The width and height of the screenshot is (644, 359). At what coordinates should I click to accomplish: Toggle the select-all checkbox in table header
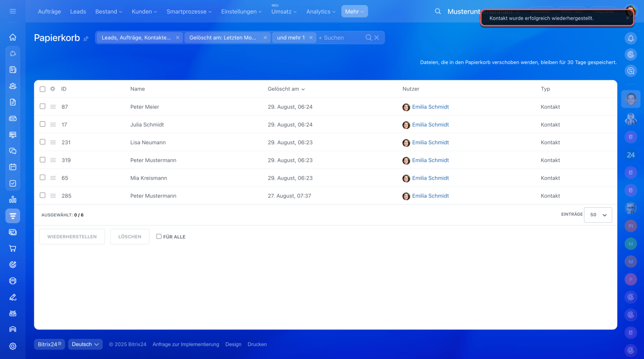point(42,89)
